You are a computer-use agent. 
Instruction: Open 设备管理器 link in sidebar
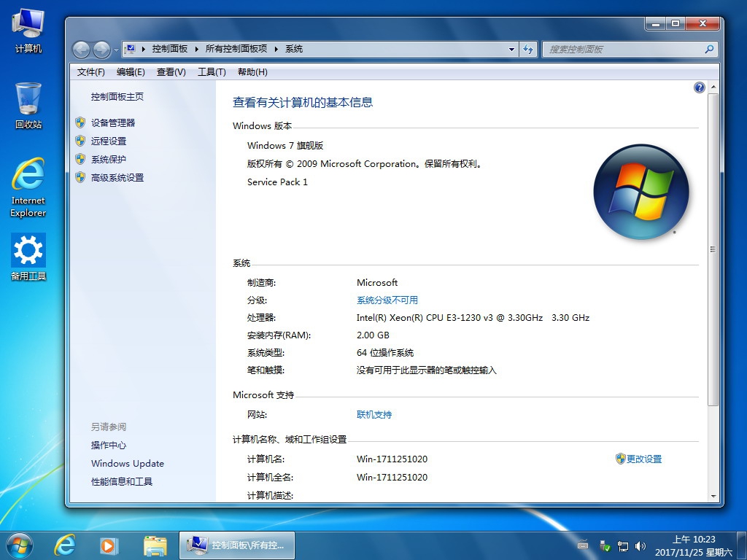(x=113, y=122)
